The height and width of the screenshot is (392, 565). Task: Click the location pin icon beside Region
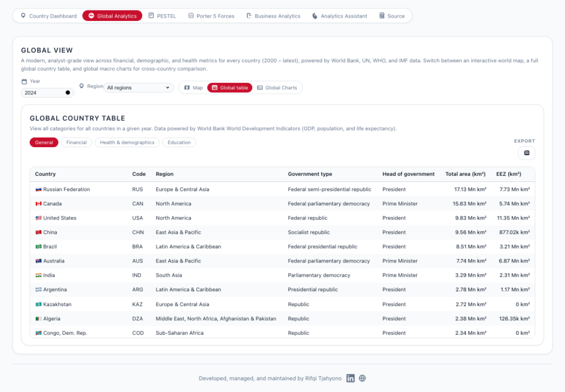point(82,86)
